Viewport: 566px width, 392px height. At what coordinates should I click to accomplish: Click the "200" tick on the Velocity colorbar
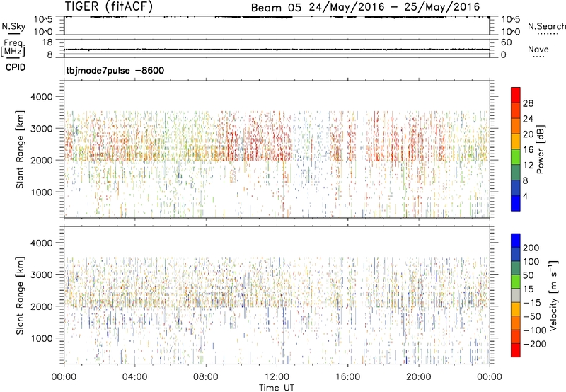click(531, 248)
